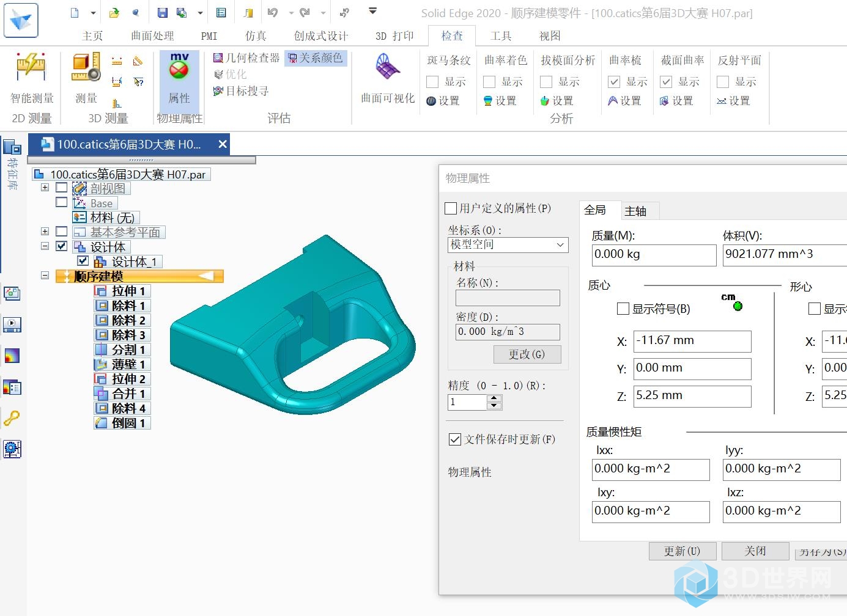Image resolution: width=847 pixels, height=616 pixels.
Task: Collapse the 顺序建模 tree node
Action: (x=45, y=276)
